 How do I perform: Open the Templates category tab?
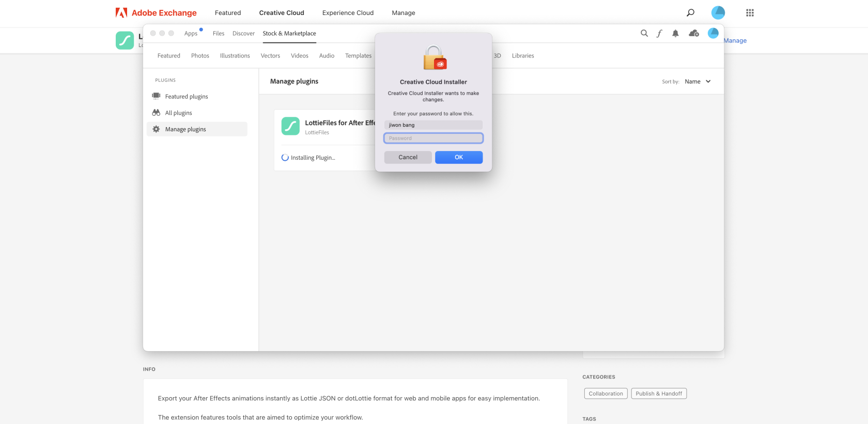pyautogui.click(x=359, y=56)
